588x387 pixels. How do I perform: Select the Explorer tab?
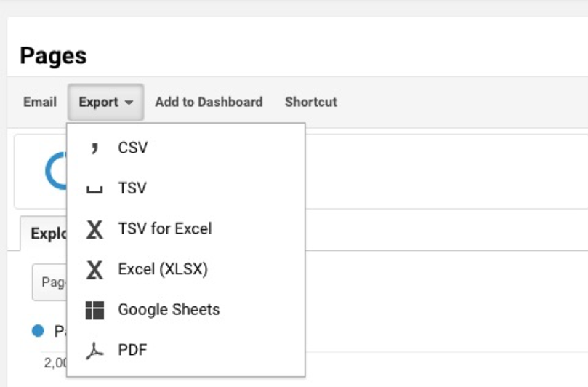pyautogui.click(x=44, y=233)
